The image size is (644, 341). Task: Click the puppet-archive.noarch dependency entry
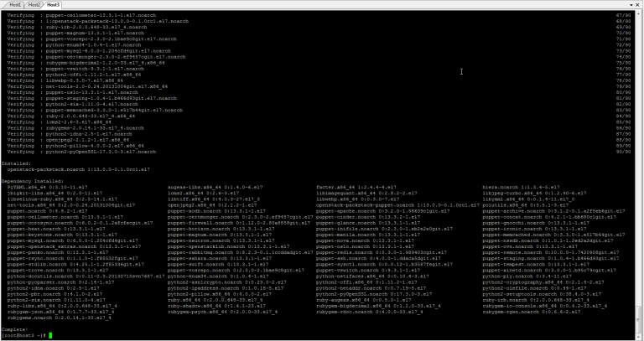553,211
